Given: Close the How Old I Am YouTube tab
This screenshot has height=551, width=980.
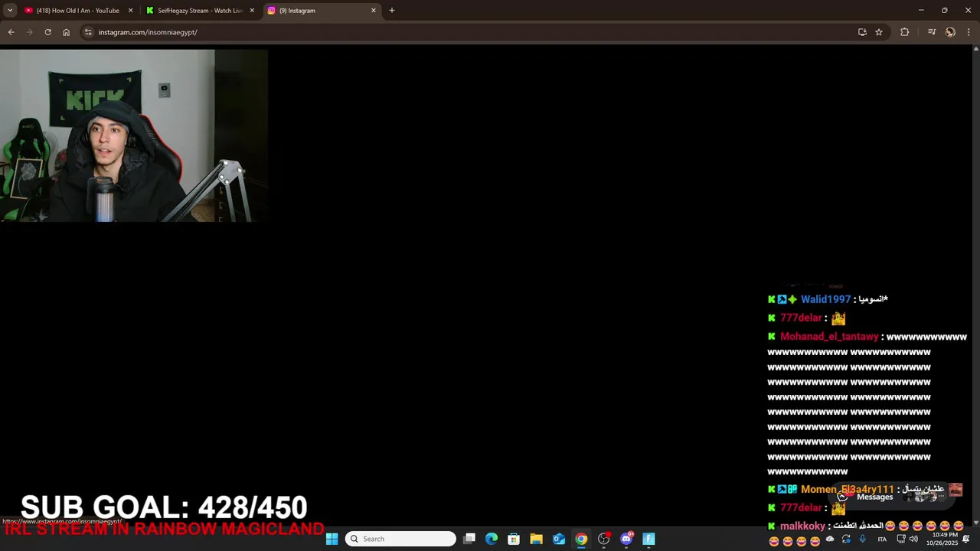Looking at the screenshot, I should (130, 11).
